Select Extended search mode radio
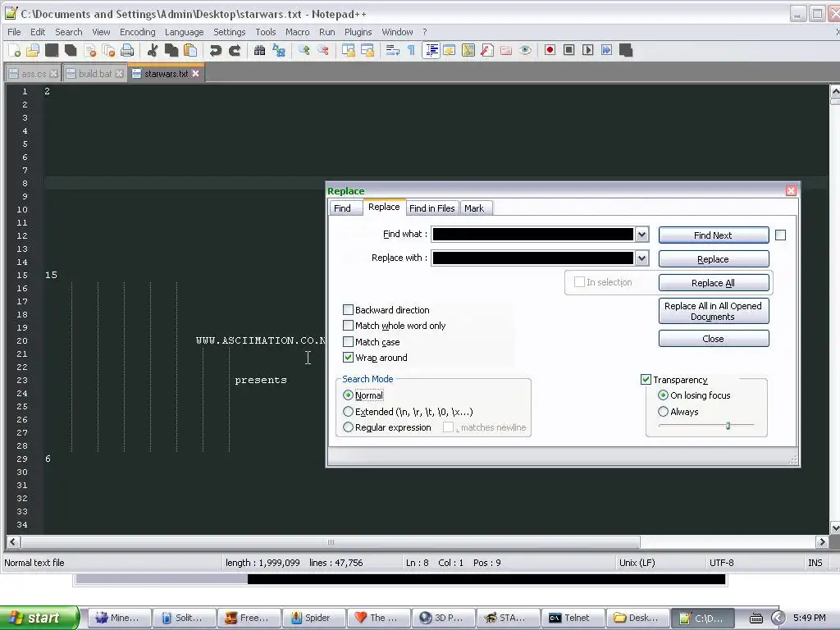The width and height of the screenshot is (840, 630). pyautogui.click(x=348, y=412)
